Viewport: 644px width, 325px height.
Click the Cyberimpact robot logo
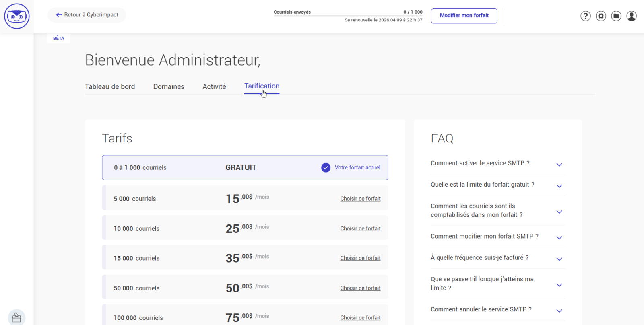pyautogui.click(x=17, y=16)
